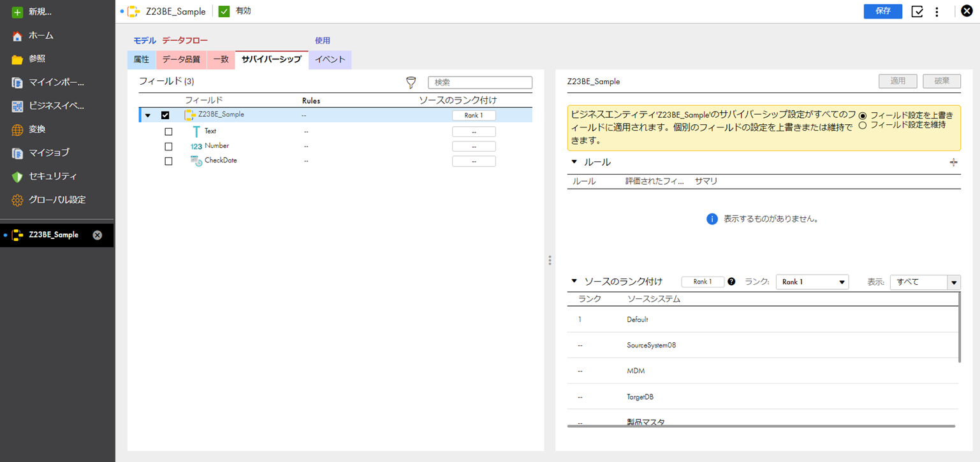
Task: Open the three-dot more actions menu
Action: pos(937,11)
